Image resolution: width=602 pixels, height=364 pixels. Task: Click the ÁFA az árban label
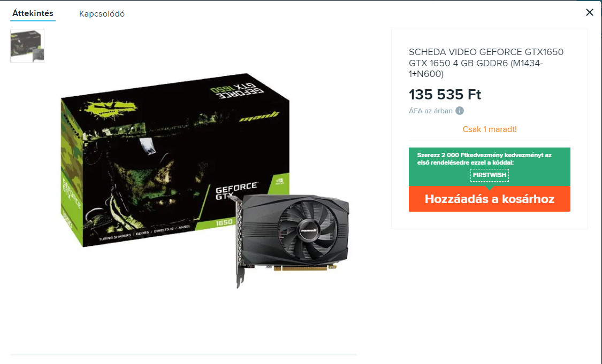[430, 111]
